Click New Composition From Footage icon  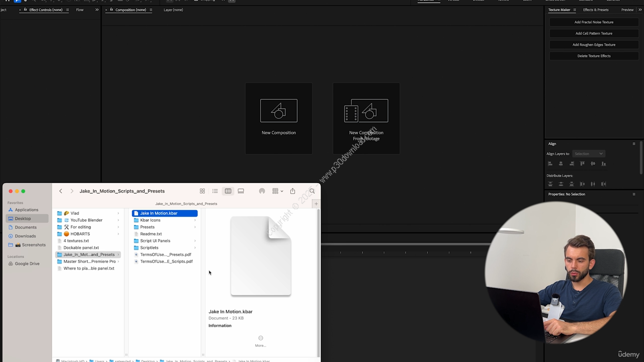coord(366,111)
